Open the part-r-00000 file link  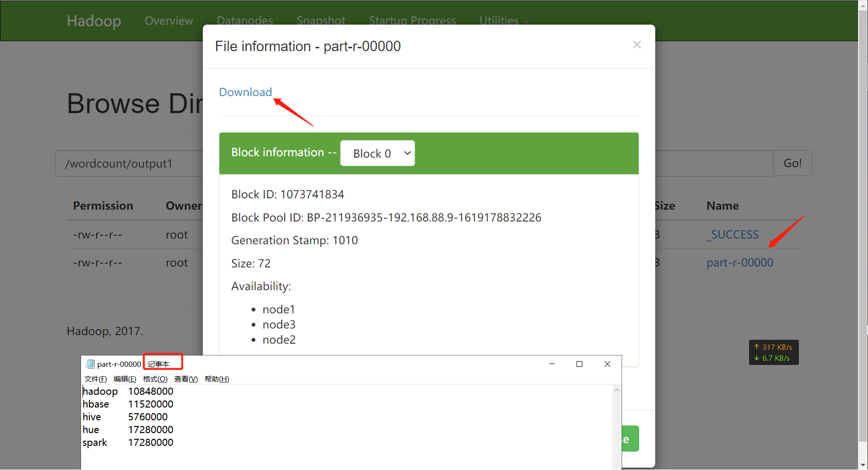pyautogui.click(x=740, y=263)
